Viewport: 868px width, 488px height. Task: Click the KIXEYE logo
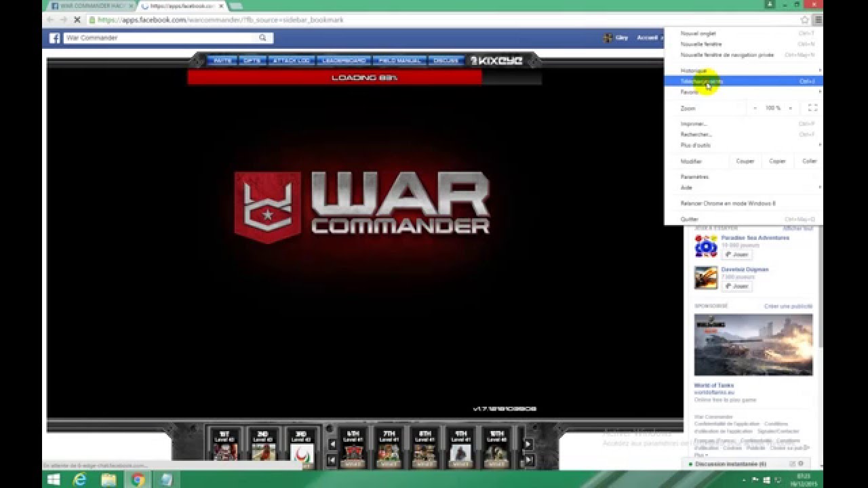[496, 60]
